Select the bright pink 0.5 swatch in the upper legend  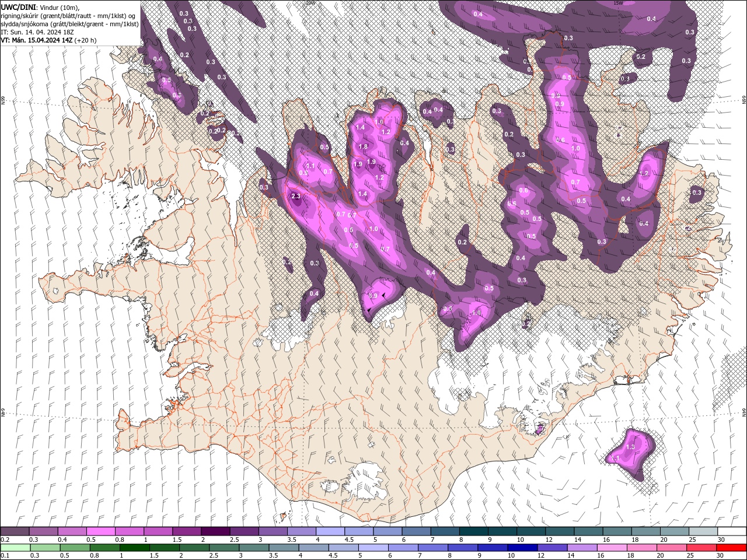(x=100, y=531)
